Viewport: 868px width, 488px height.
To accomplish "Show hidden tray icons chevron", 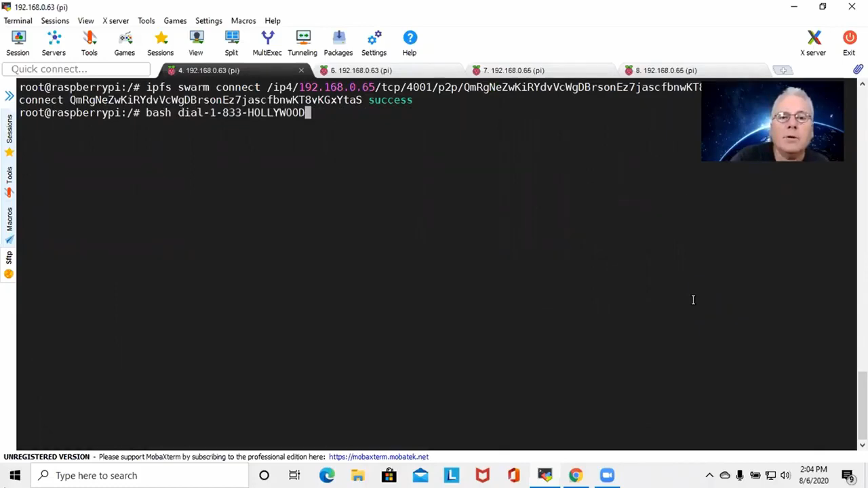I will click(709, 475).
